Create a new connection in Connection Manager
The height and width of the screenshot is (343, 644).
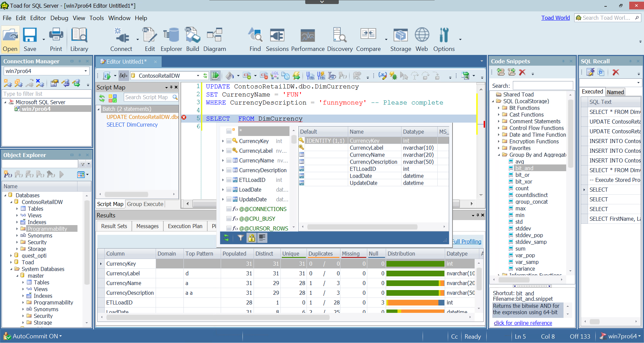[7, 83]
